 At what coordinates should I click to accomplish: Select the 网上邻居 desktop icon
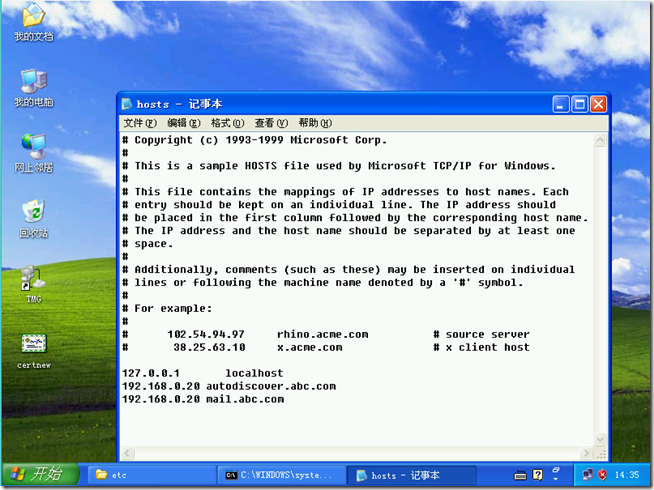[33, 153]
